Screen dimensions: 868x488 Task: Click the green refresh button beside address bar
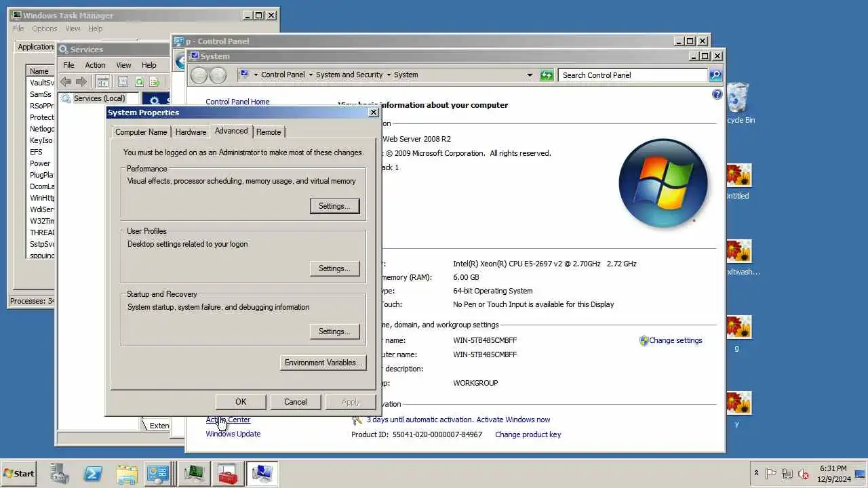click(547, 75)
